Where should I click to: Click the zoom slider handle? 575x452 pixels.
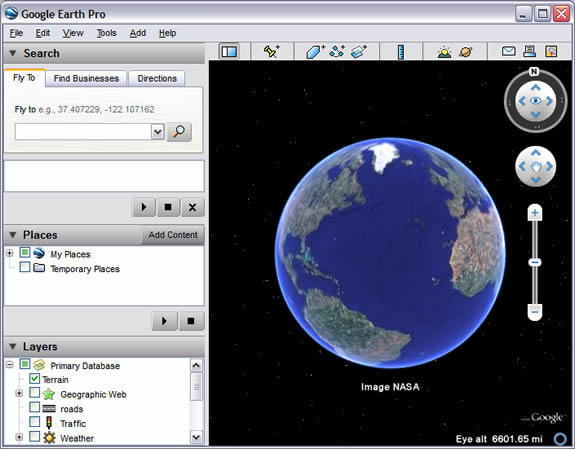(535, 262)
